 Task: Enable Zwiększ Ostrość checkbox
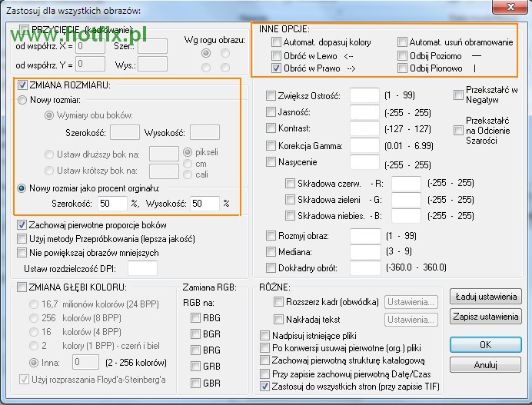[x=271, y=96]
